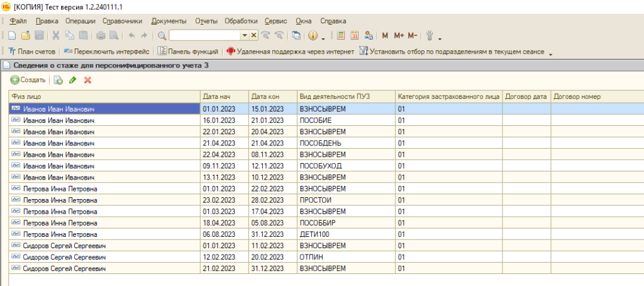
Task: Expand the tools wrench dropdown arrow
Action: click(440, 38)
